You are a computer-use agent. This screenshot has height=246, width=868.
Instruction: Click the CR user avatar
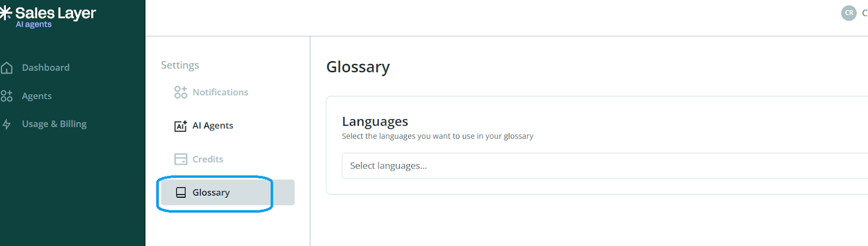848,13
